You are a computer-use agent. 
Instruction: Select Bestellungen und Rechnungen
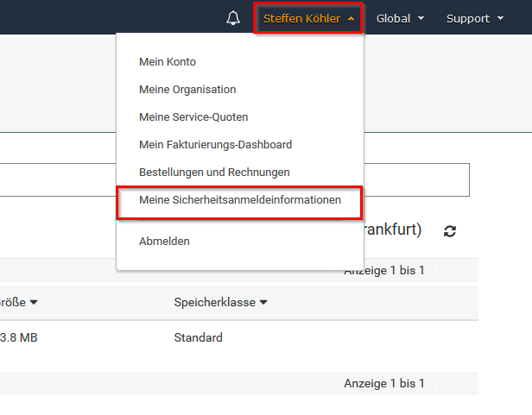214,172
